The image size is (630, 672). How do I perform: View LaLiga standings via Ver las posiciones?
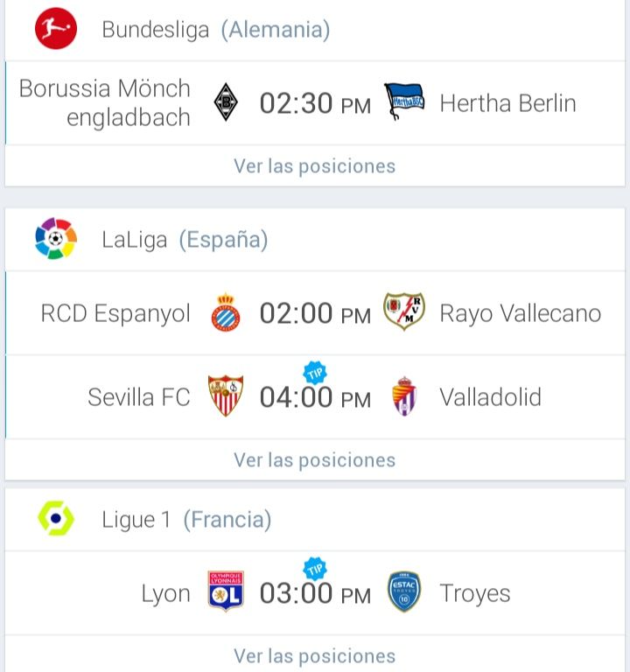(315, 460)
